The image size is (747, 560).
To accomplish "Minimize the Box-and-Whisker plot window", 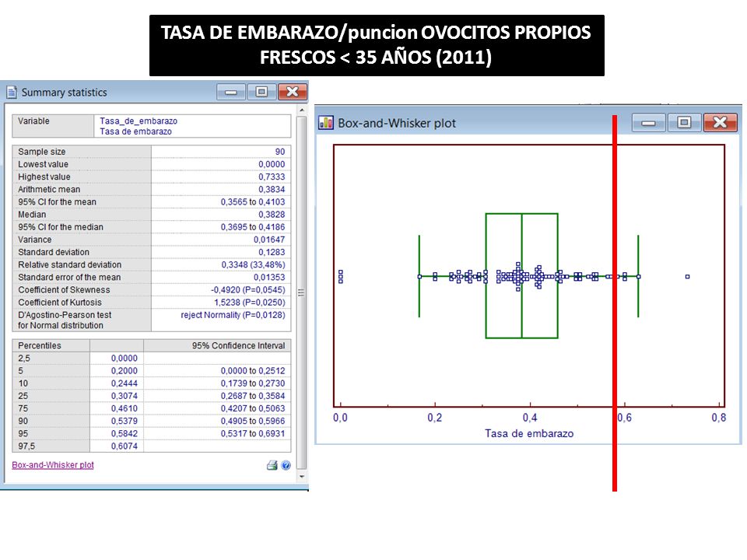I will [648, 123].
